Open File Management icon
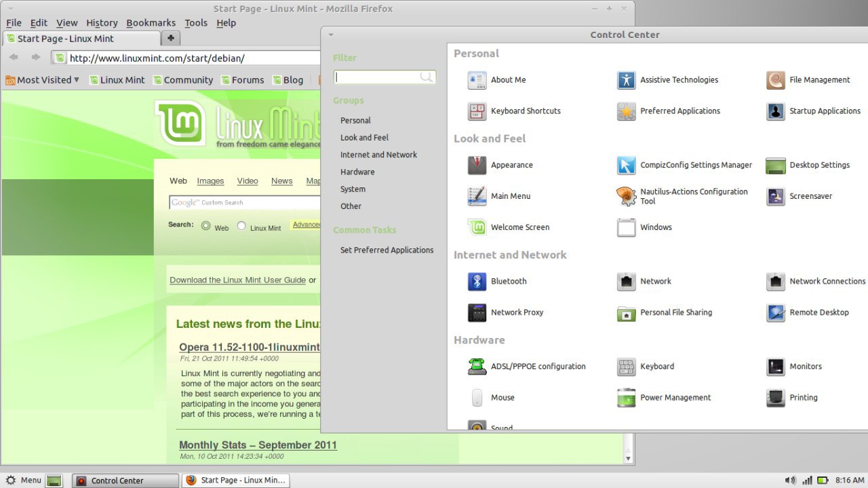868x488 pixels. (x=775, y=80)
